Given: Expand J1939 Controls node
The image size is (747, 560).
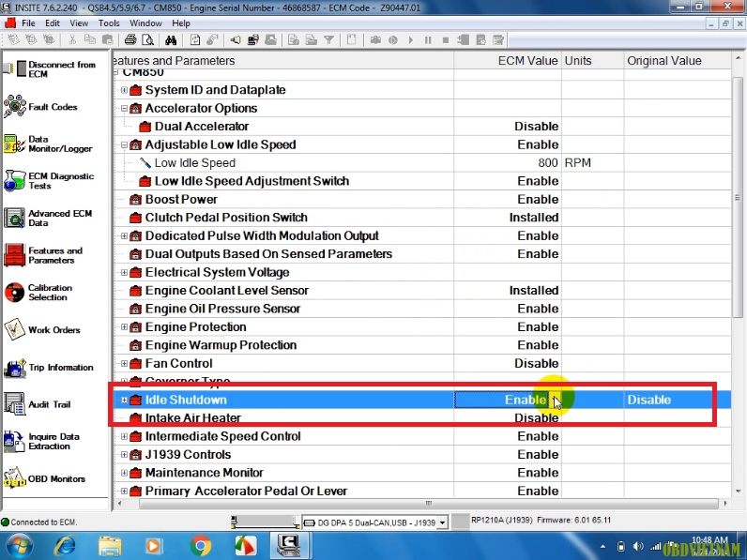Looking at the screenshot, I should (x=124, y=455).
